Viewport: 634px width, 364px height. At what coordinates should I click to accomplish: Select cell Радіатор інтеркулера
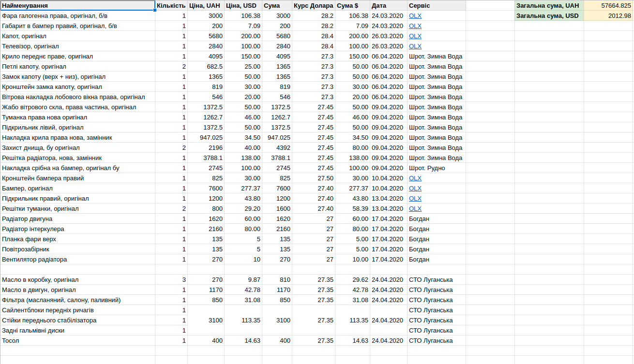(77, 229)
